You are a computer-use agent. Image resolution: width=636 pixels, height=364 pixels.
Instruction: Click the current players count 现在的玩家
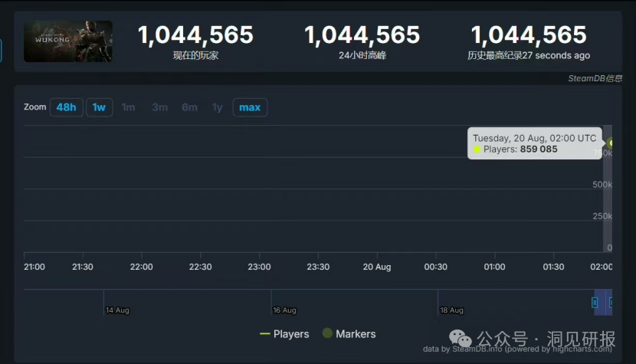tap(195, 34)
